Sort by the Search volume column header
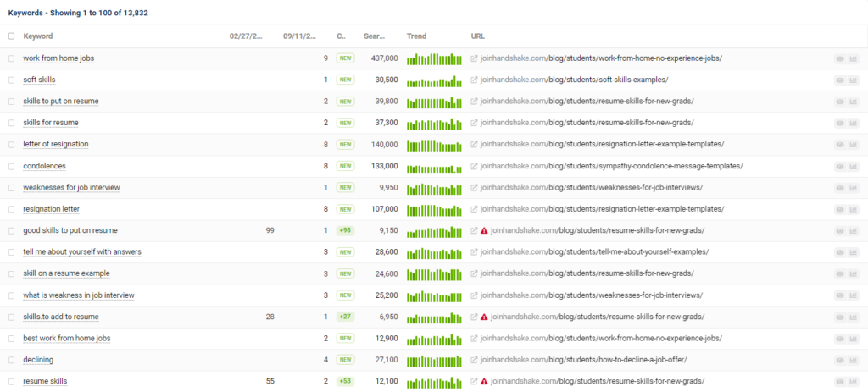The height and width of the screenshot is (392, 868). point(375,36)
